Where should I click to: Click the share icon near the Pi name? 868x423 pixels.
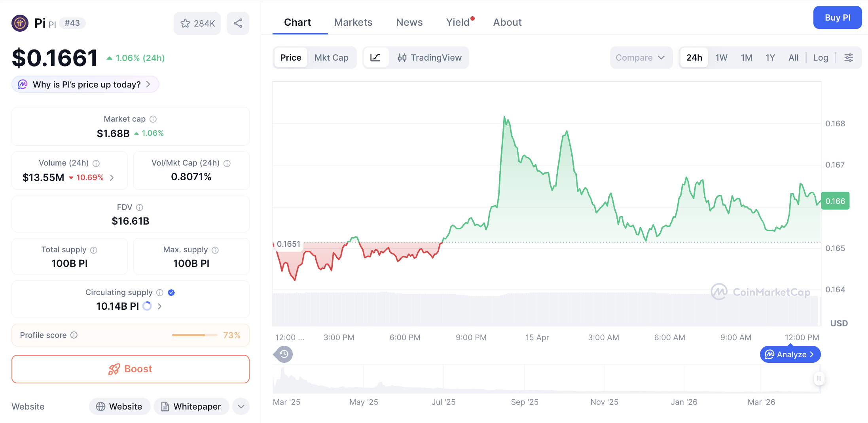click(238, 23)
